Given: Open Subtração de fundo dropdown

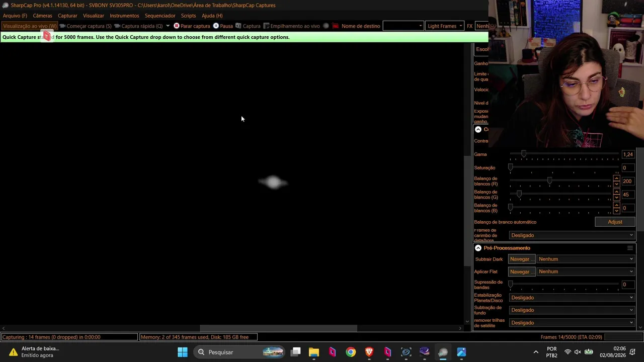Looking at the screenshot, I should coord(572,310).
